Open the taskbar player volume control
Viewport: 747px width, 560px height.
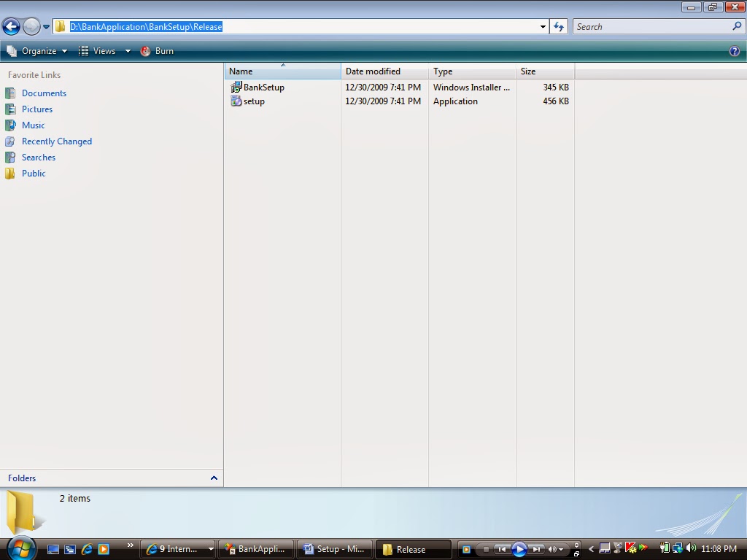(555, 550)
